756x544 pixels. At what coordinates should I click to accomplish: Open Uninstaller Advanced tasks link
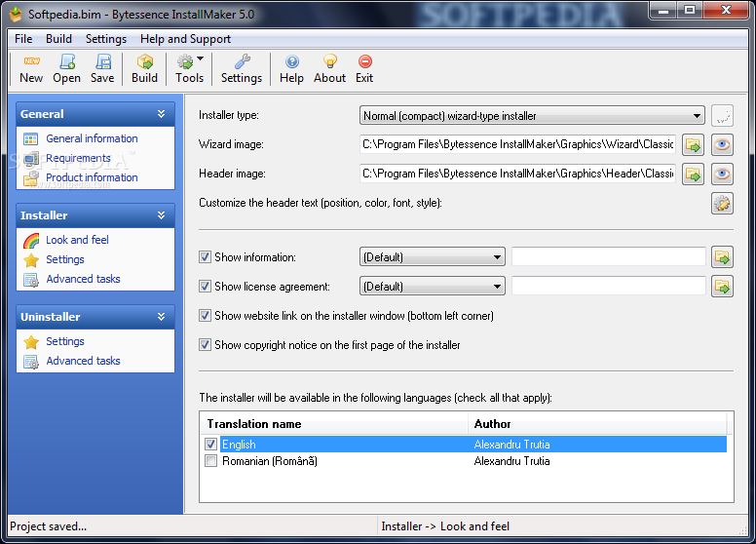(83, 362)
